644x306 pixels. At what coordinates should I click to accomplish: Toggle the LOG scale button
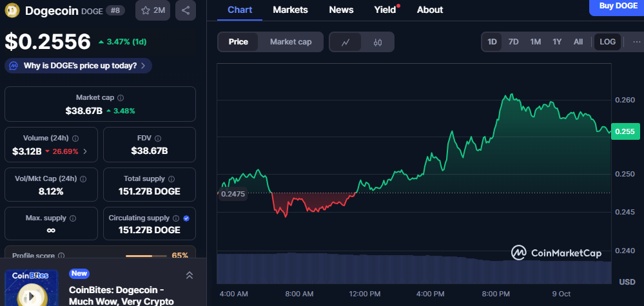(x=607, y=42)
